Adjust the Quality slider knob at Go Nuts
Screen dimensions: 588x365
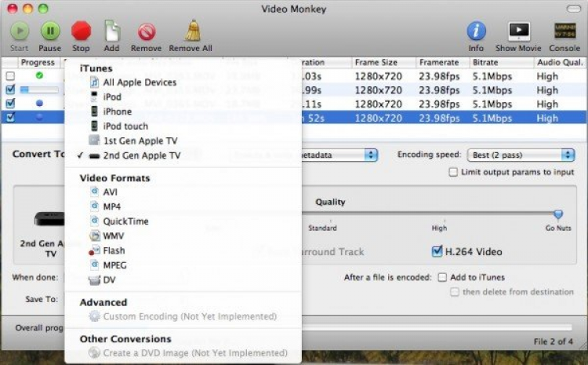558,214
